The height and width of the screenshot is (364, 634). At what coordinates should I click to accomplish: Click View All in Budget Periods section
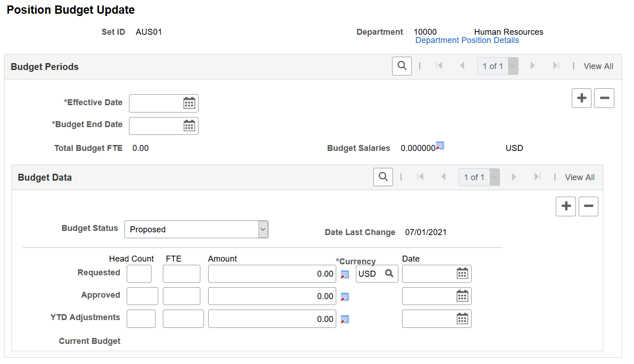[x=598, y=66]
